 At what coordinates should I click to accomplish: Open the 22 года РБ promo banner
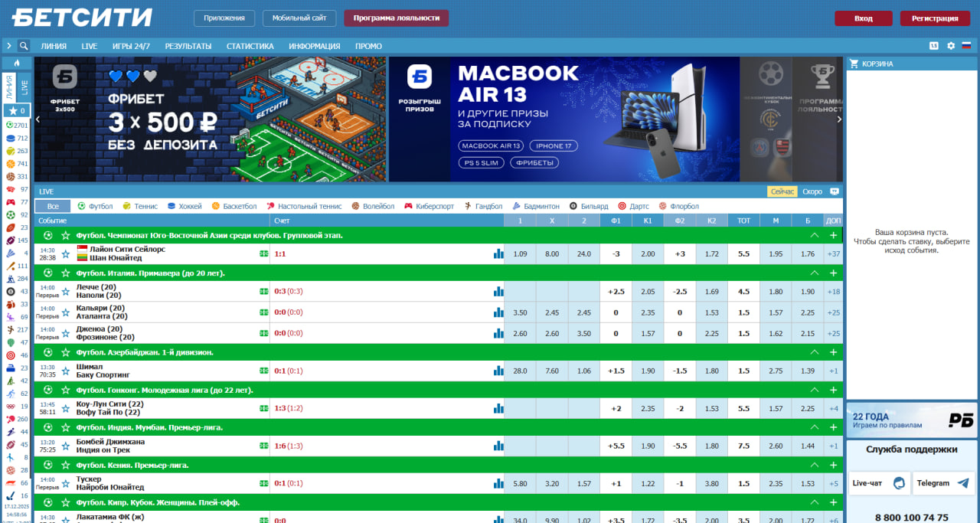click(x=912, y=420)
